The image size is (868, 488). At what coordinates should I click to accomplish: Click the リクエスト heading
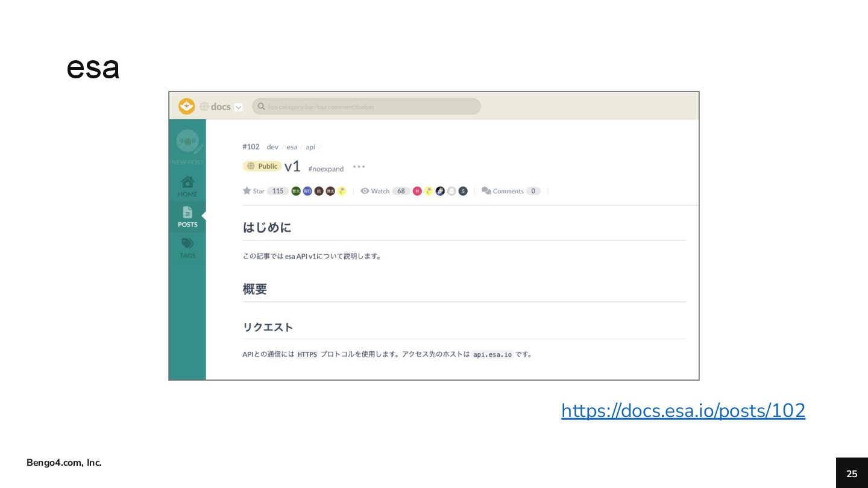[268, 327]
